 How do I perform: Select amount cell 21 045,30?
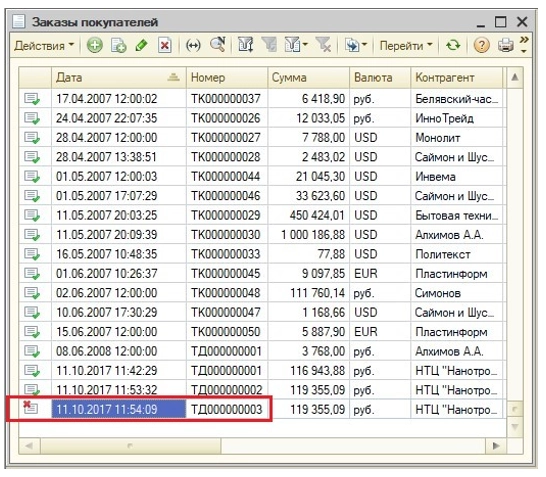point(309,177)
